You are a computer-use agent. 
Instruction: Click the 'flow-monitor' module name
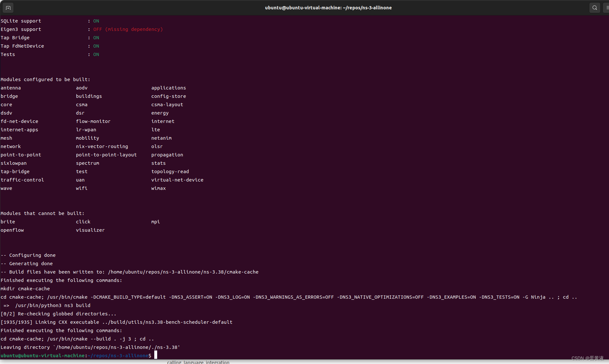point(93,121)
